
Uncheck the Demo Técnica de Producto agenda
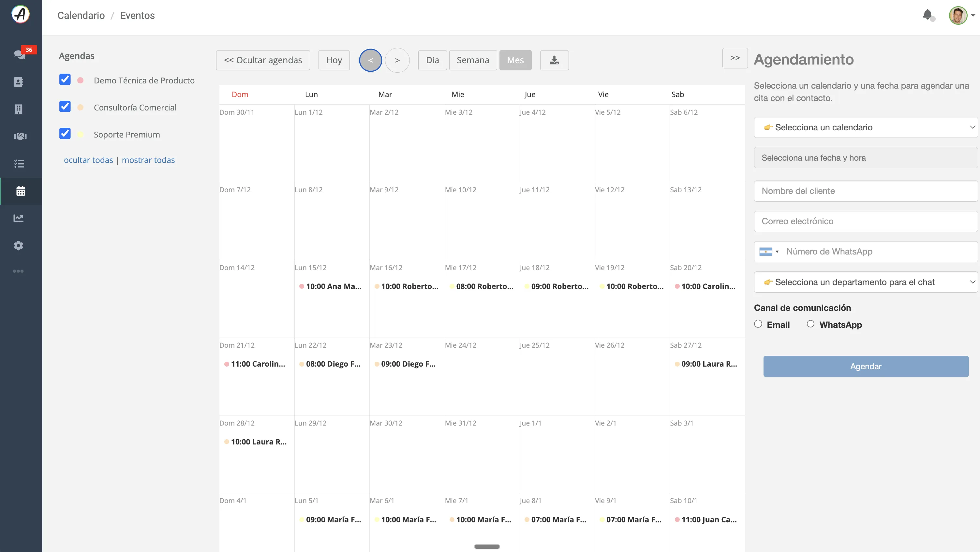click(65, 80)
